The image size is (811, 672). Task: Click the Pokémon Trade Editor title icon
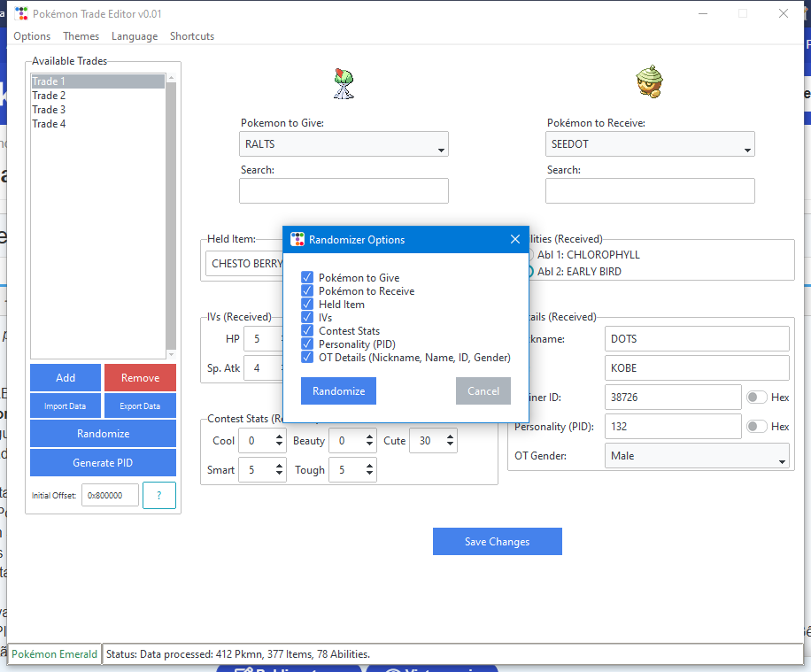click(20, 14)
